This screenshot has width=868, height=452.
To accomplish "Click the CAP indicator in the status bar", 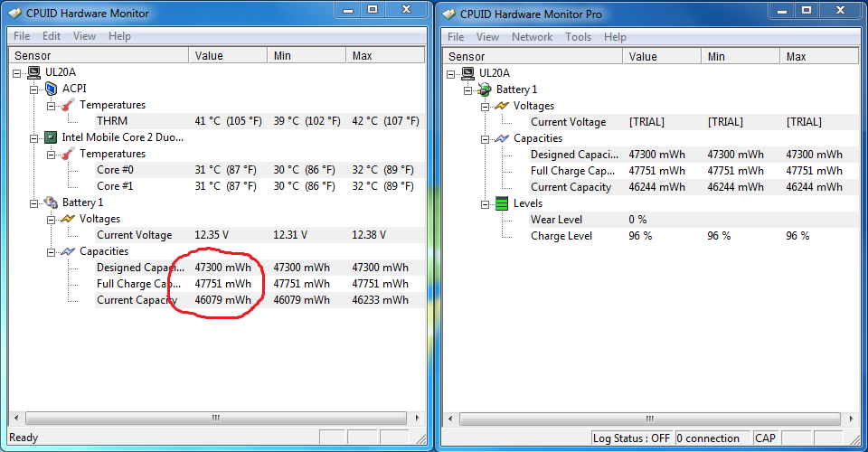I will [765, 438].
